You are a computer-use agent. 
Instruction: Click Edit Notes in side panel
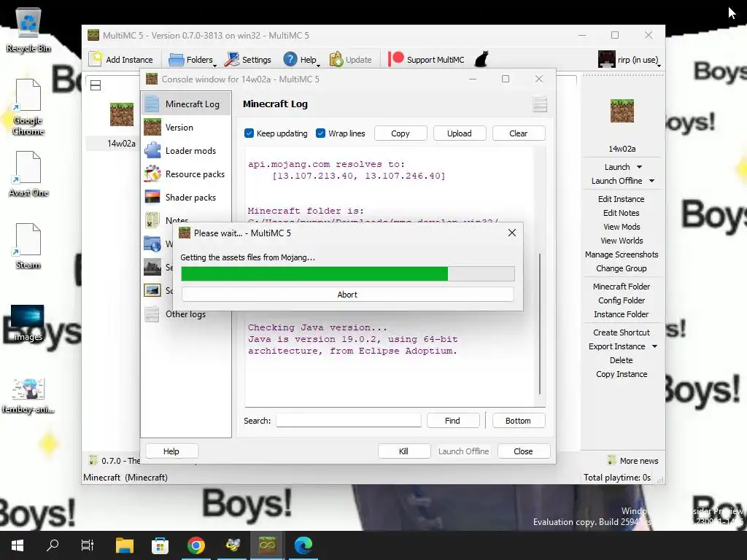click(622, 213)
